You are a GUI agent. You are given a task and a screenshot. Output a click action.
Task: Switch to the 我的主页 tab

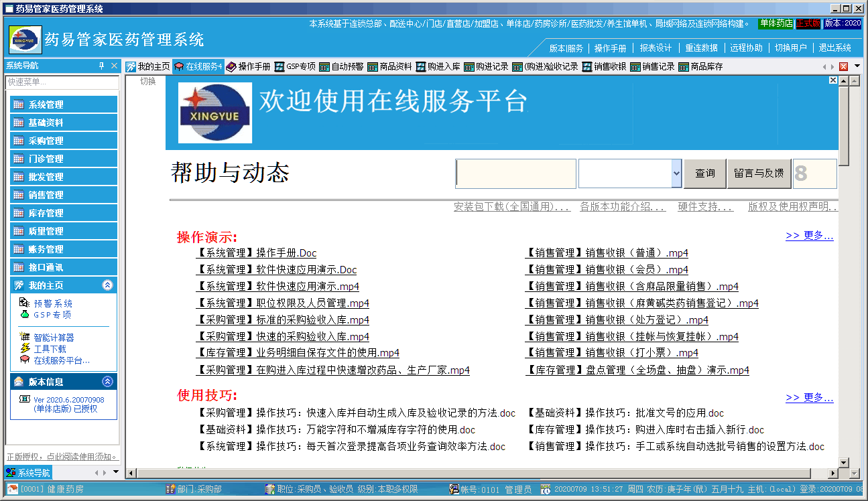(x=148, y=66)
